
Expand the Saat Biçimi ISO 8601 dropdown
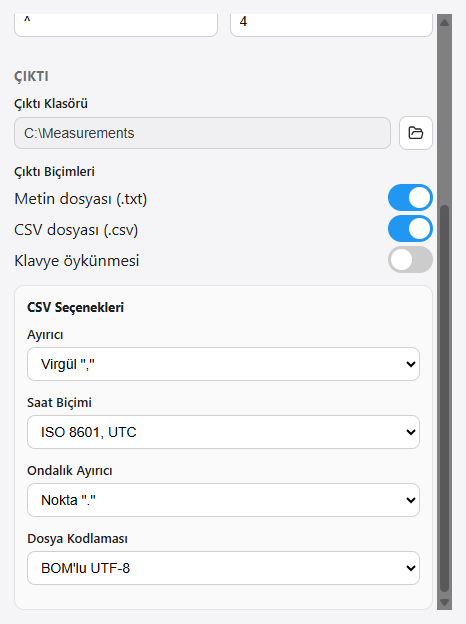(223, 432)
